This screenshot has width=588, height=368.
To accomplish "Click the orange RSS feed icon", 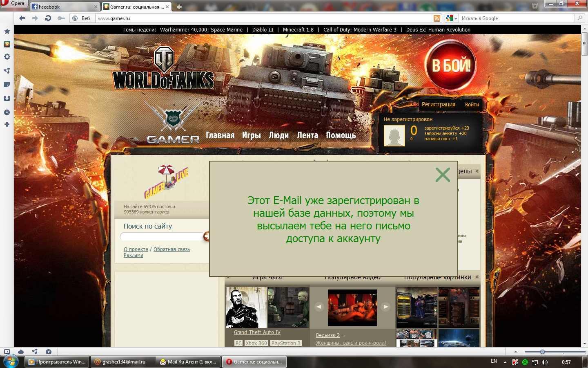I will tap(437, 18).
